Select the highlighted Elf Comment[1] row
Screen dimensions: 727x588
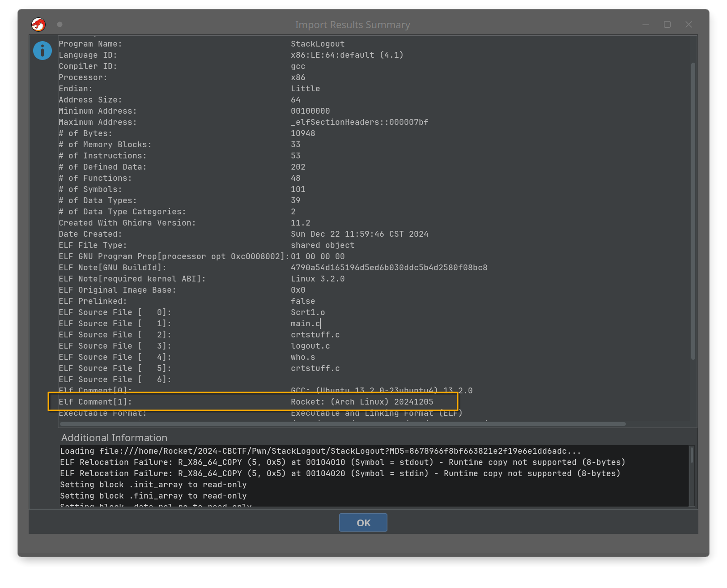click(253, 402)
